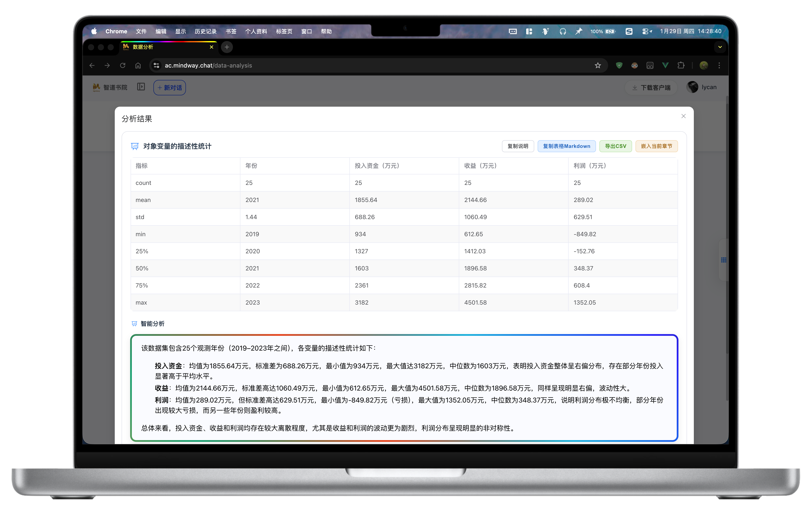Open macOS Control Center icon
This screenshot has width=812, height=513.
click(x=647, y=31)
